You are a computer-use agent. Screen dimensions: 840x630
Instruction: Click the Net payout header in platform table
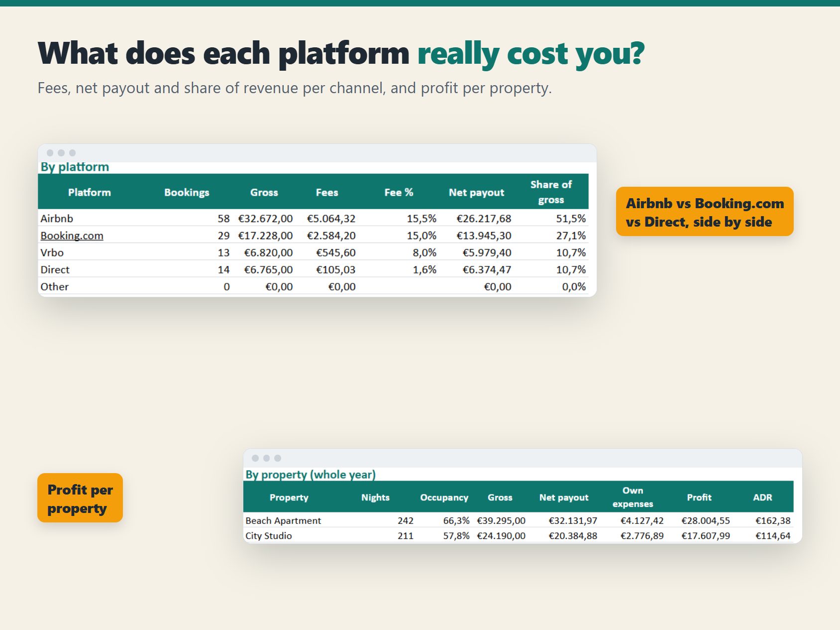[476, 192]
